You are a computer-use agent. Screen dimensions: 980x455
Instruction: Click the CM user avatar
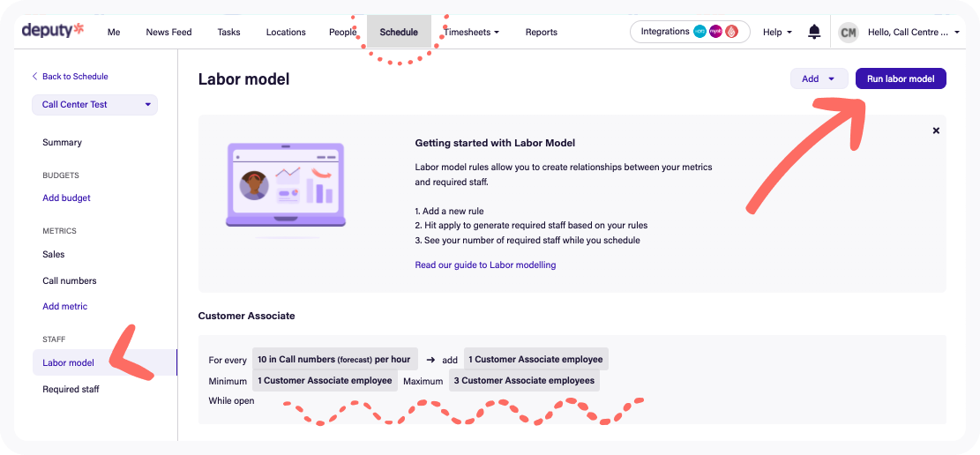[x=848, y=33]
